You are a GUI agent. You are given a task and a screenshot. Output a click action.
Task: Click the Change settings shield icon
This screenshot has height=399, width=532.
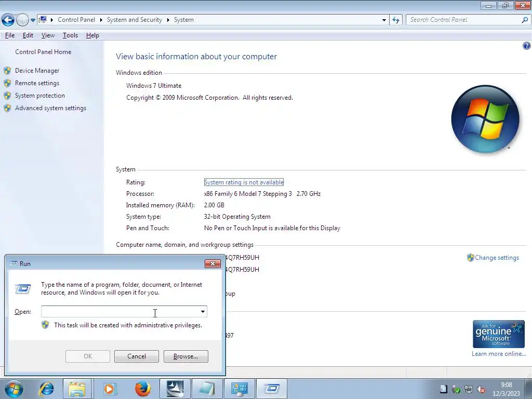[x=470, y=258]
